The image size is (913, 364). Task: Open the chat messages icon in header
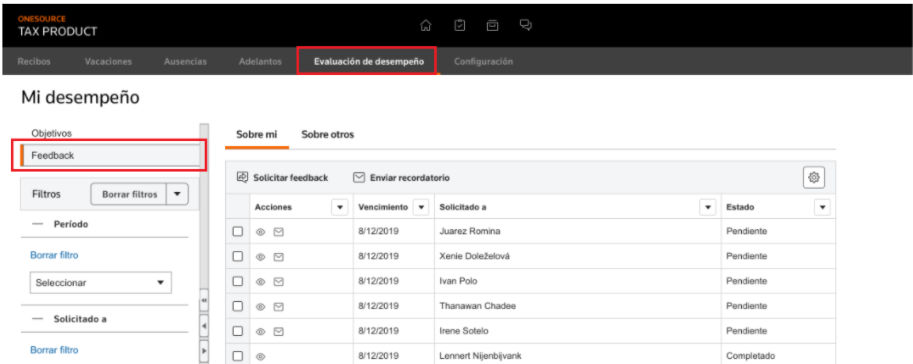(x=526, y=26)
